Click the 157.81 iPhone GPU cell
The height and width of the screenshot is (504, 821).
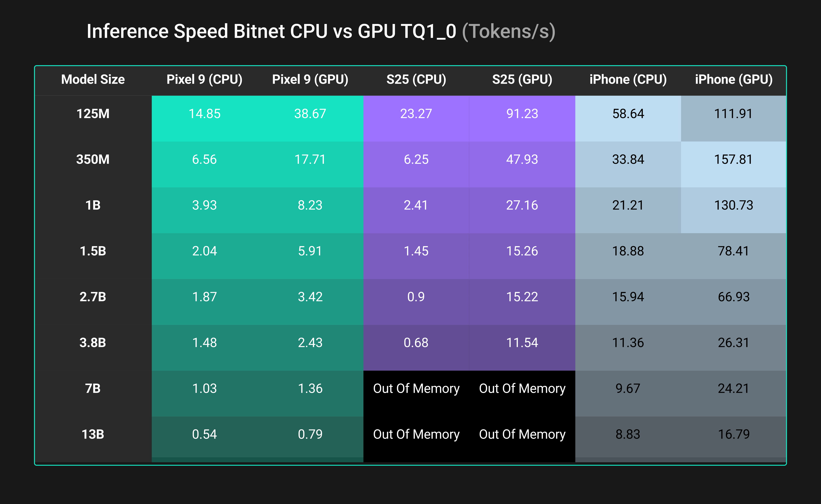tap(733, 160)
